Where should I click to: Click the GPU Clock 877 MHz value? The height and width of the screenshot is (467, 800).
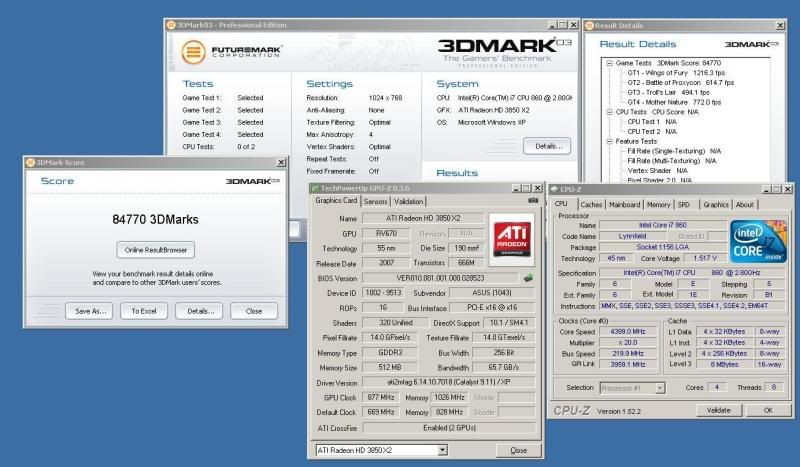click(x=381, y=397)
